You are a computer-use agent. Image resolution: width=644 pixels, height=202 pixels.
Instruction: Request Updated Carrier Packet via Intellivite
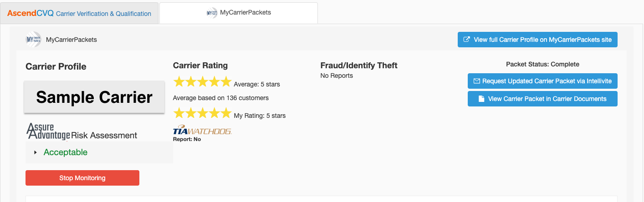pyautogui.click(x=542, y=81)
